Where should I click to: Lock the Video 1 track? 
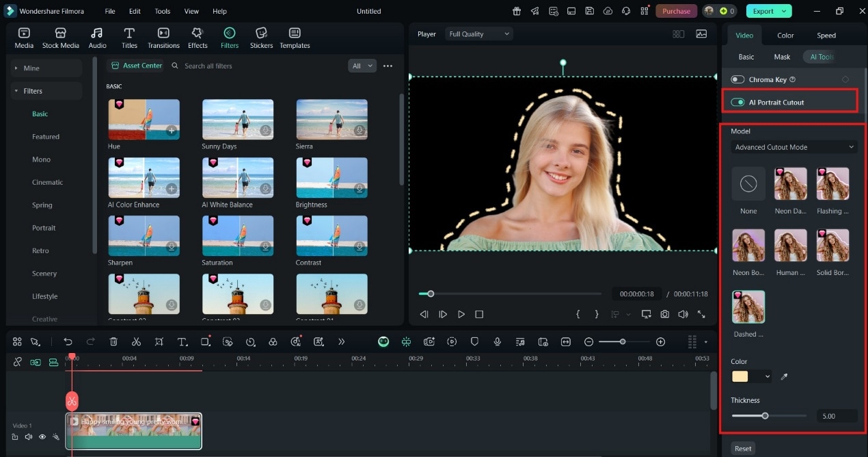tap(15, 436)
